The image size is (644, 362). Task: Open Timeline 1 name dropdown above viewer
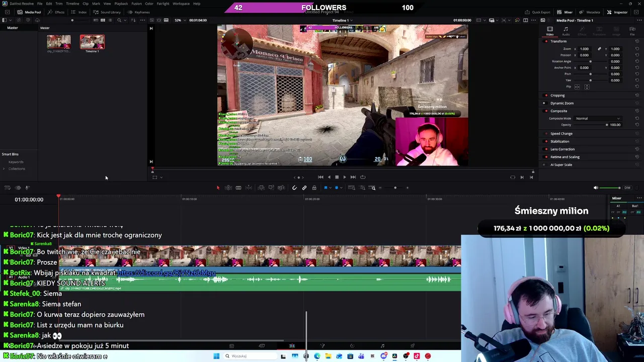pos(342,21)
